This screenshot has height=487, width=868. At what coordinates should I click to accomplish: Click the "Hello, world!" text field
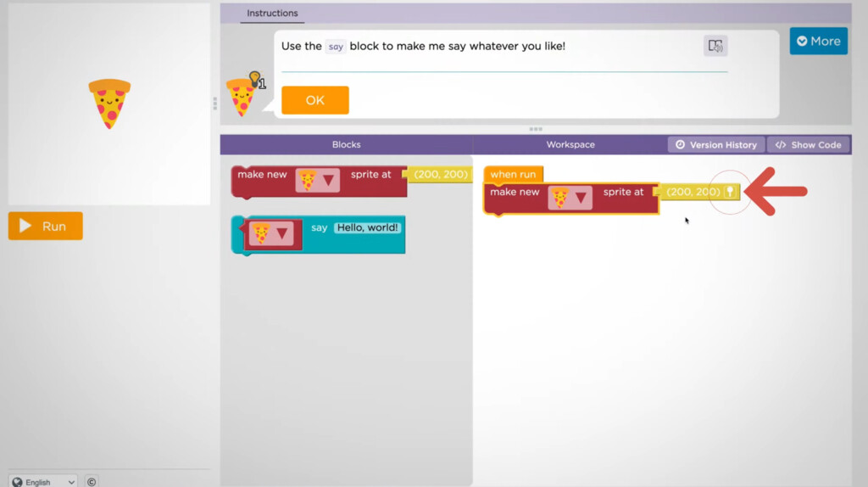coord(367,227)
